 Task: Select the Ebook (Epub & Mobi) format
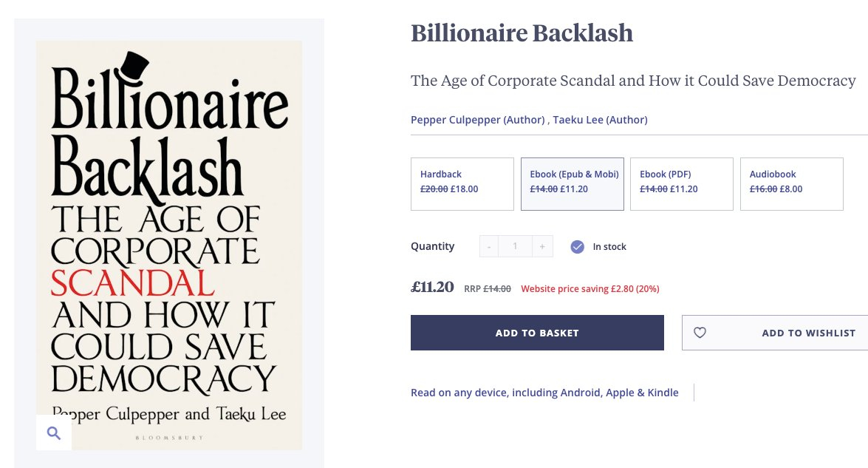[573, 183]
